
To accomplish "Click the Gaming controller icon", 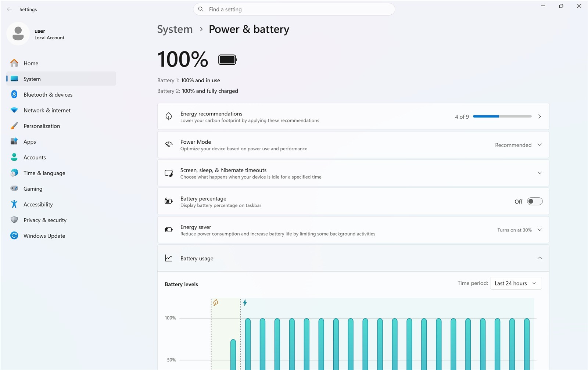I will pos(14,188).
